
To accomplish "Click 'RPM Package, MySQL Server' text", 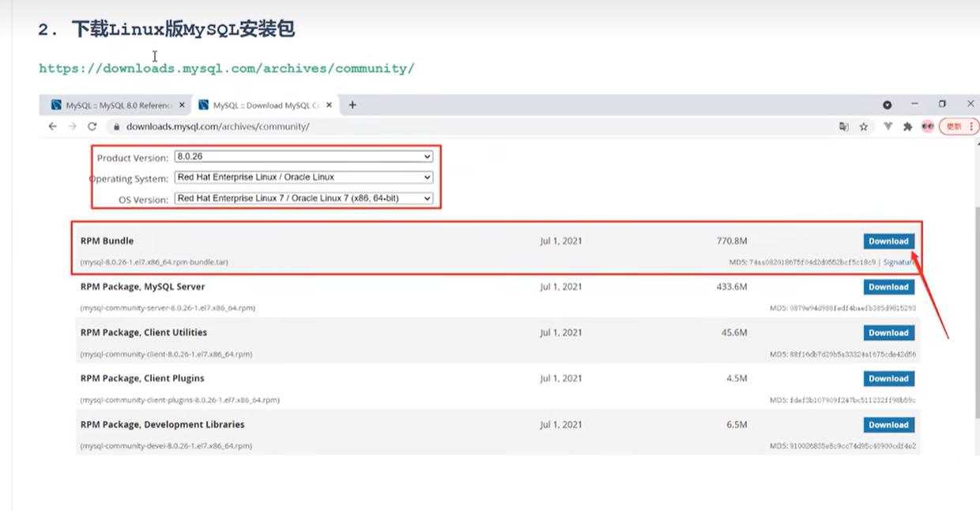I will (x=142, y=286).
